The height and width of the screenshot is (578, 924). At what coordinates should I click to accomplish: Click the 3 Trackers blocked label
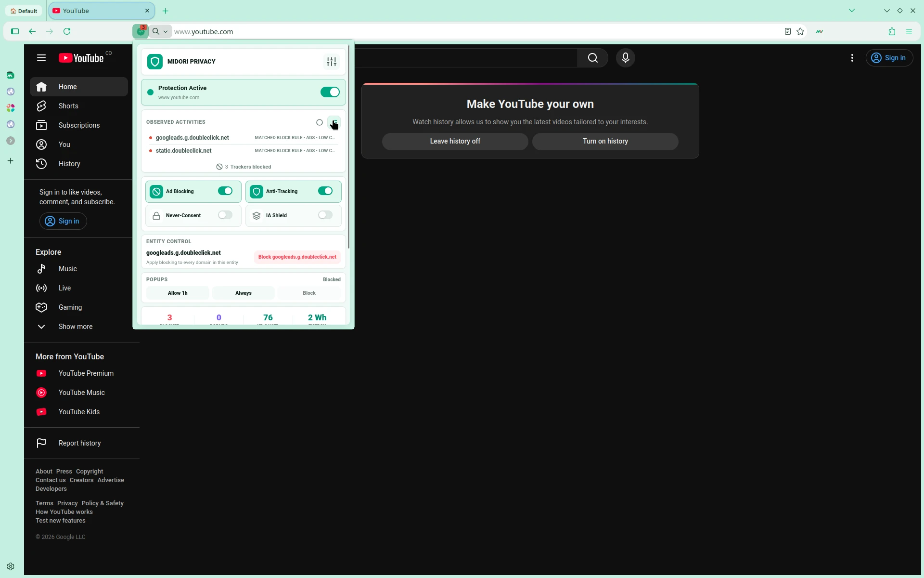point(244,167)
